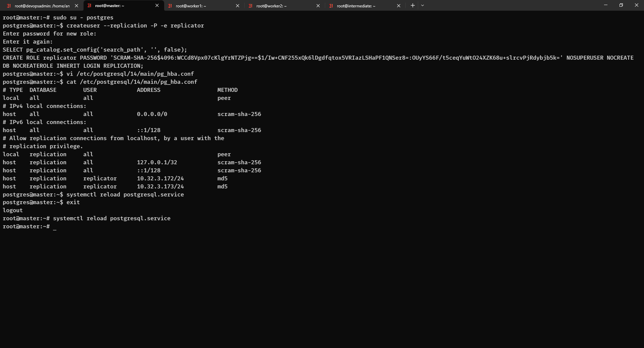Click the '# IPv6 local connections:' comment
Viewport: 644px width, 348px height.
click(45, 122)
